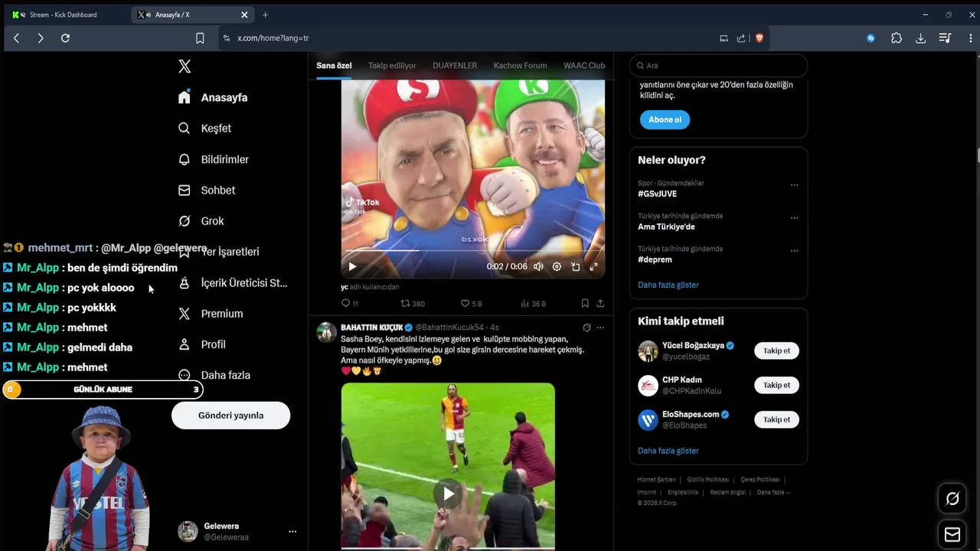Click Abone ol subscribe button

point(665,119)
